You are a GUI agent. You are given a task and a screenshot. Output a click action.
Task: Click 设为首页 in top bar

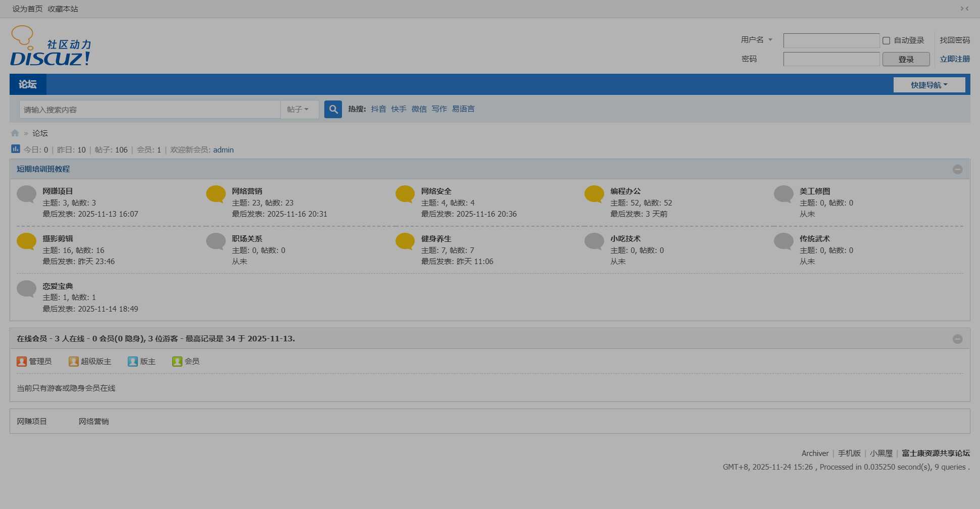pos(27,9)
